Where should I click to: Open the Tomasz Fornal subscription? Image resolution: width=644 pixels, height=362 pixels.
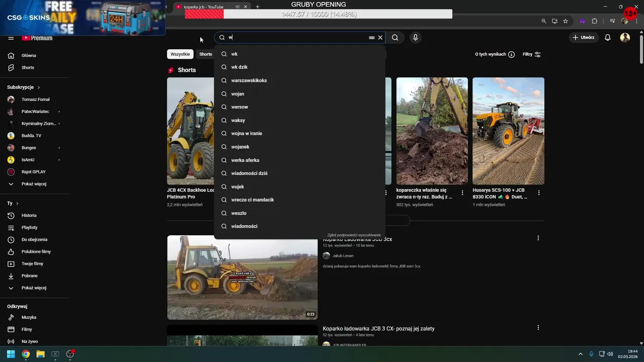pos(33,100)
